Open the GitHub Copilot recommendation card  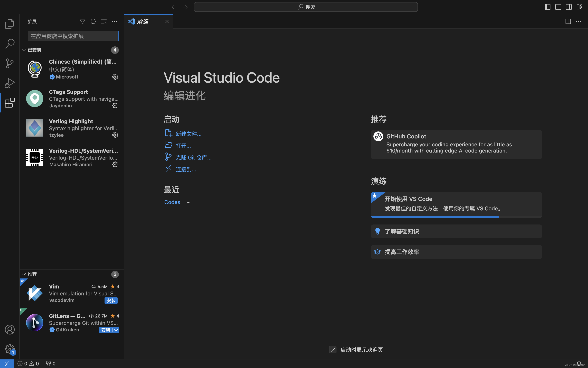[456, 145]
